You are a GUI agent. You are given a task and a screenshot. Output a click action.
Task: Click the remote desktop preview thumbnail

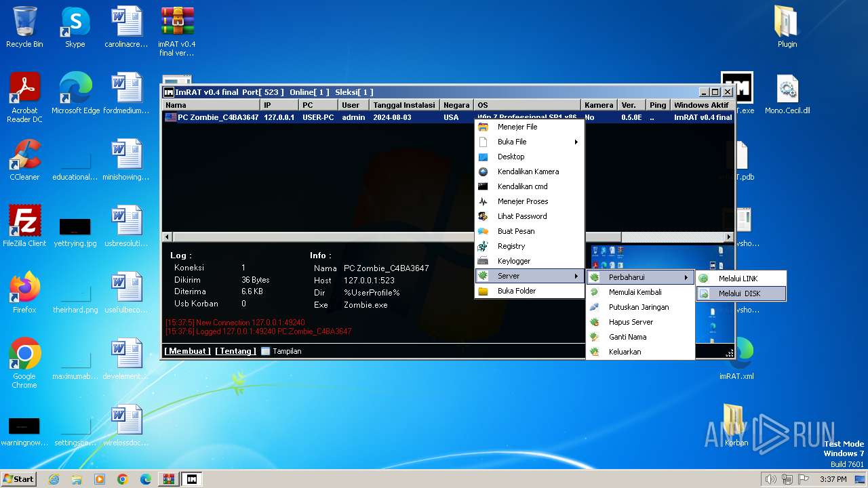click(x=662, y=293)
